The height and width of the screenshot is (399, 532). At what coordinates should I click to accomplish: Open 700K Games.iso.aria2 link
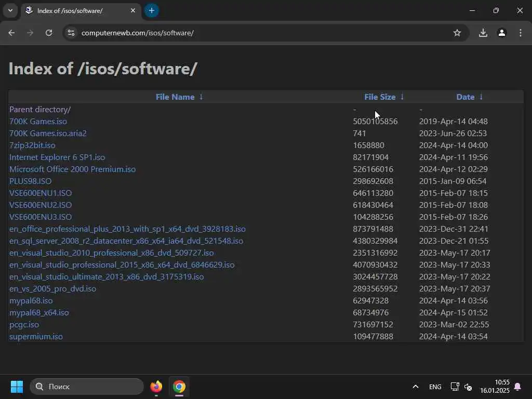(x=48, y=134)
